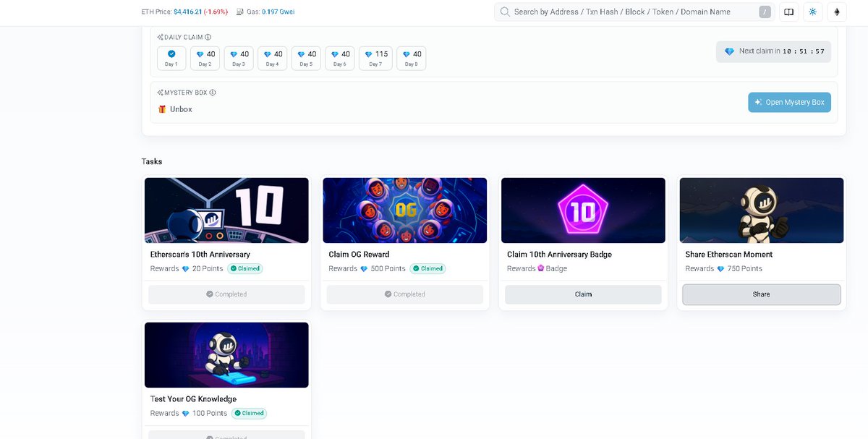
Task: Click Completed button under 10th Anniversary task
Action: click(226, 294)
